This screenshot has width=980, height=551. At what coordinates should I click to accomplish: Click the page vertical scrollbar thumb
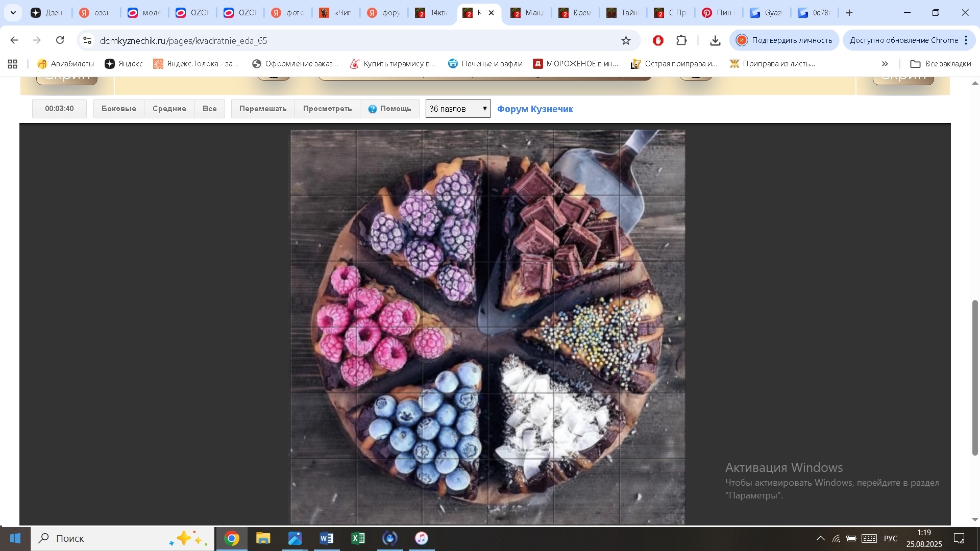[x=975, y=378]
